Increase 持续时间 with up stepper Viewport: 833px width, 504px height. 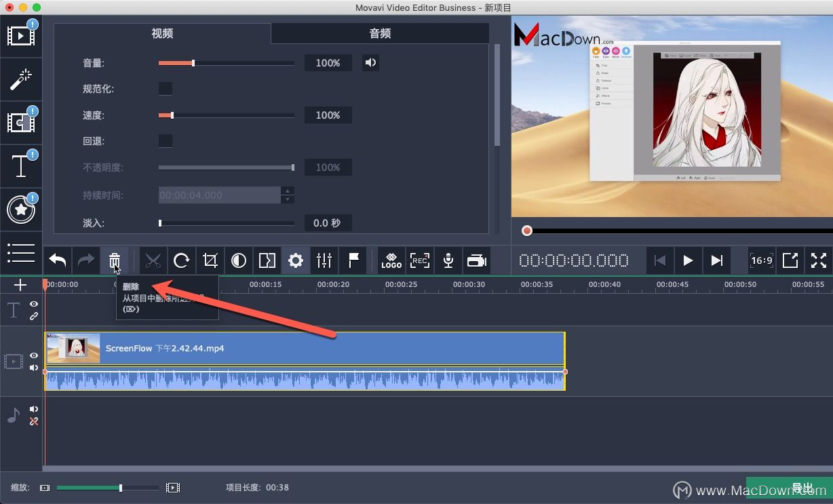point(288,191)
